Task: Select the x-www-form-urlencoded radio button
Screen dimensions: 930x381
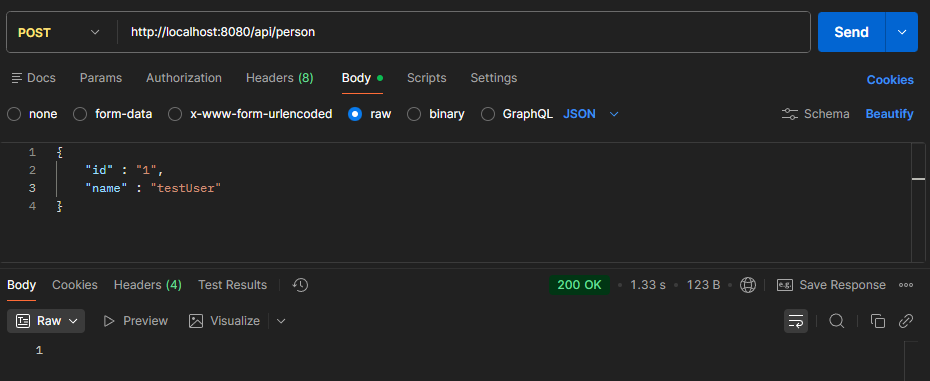Action: tap(175, 114)
